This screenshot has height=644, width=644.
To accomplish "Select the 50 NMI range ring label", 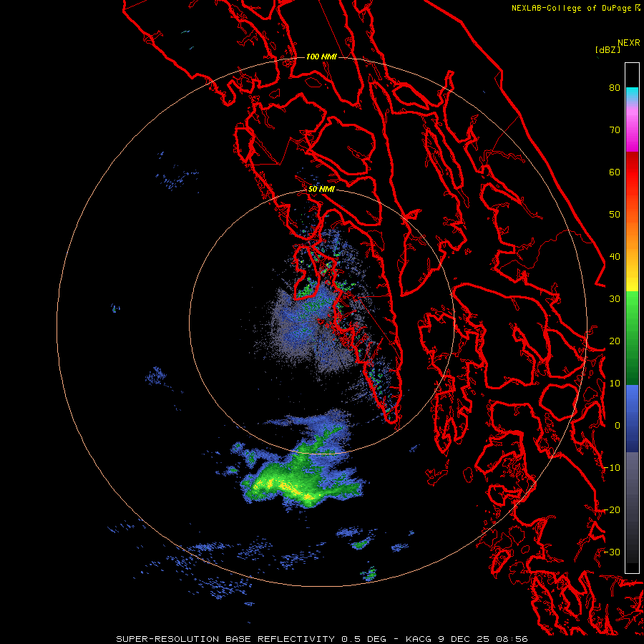I will pyautogui.click(x=321, y=190).
